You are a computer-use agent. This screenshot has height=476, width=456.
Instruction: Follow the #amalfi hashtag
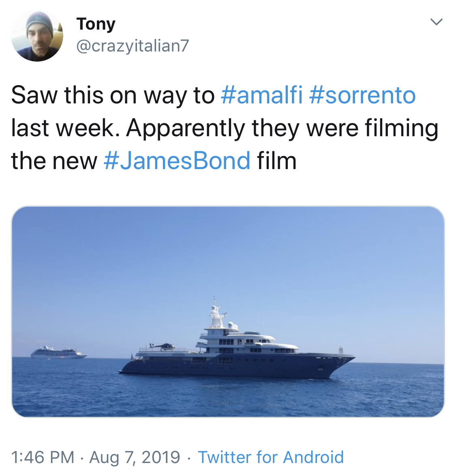pos(261,95)
